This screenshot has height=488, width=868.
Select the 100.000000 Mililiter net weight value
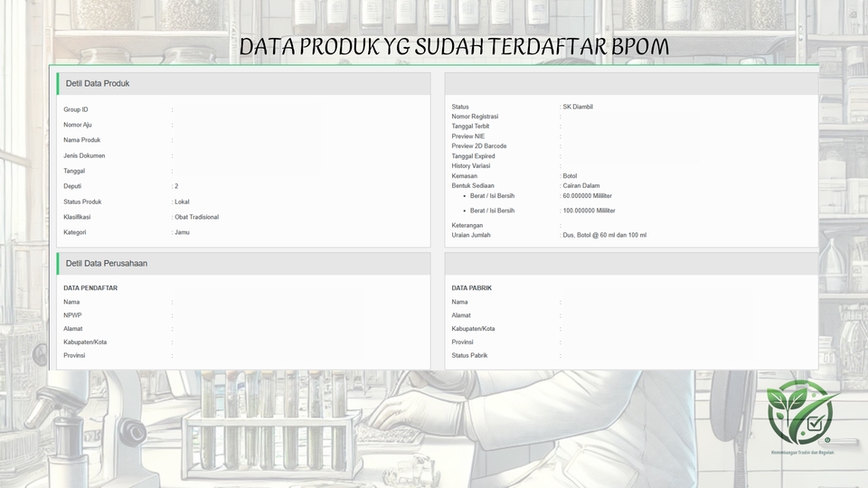coord(589,211)
